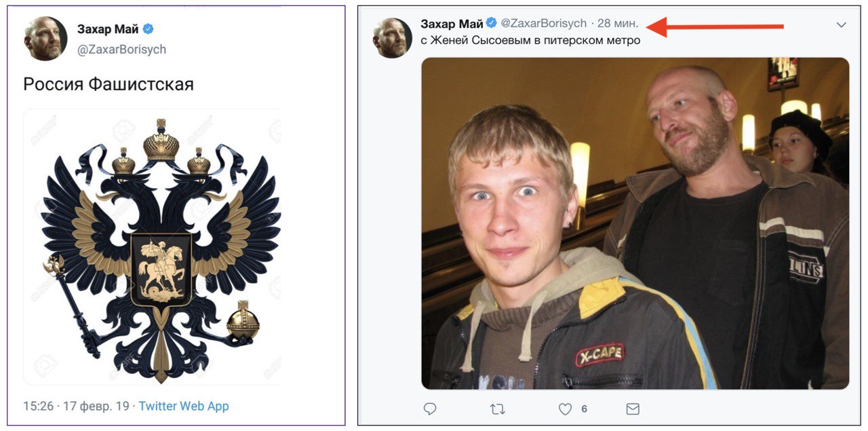Screen dimensions: 868x431
Task: Retweet the metro photo tweet
Action: point(497,409)
